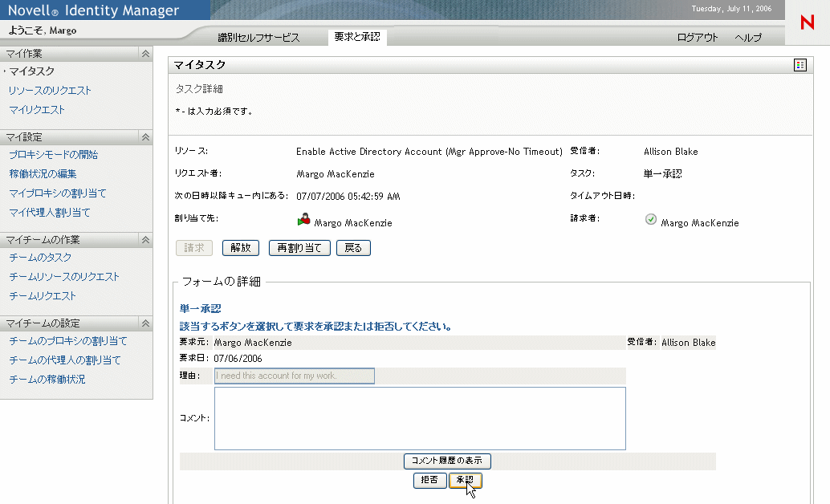
Task: Open the portlet options icon in マイタスク header
Action: (799, 65)
